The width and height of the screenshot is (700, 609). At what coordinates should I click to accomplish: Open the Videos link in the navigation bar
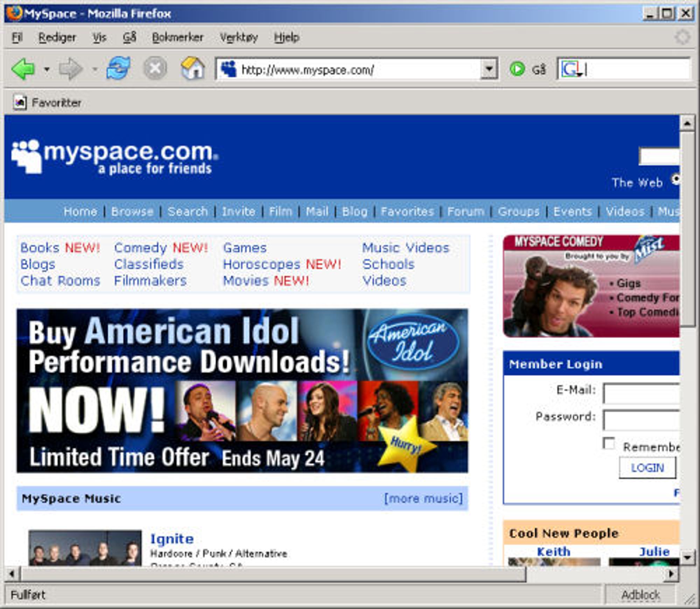coord(625,211)
